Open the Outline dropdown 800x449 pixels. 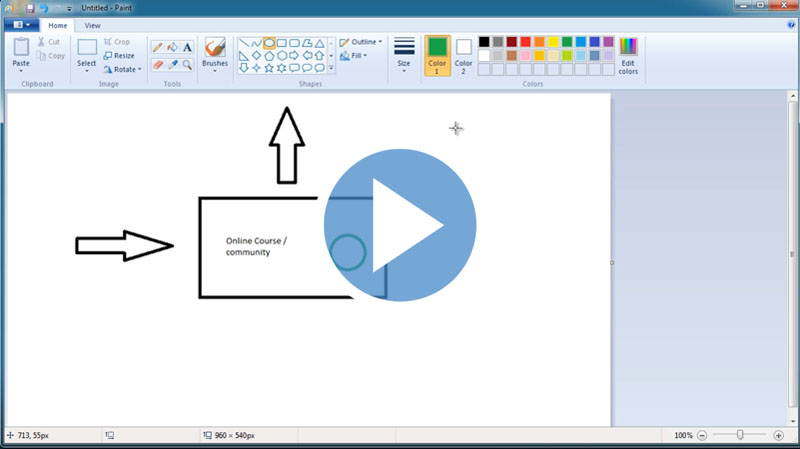pyautogui.click(x=360, y=42)
